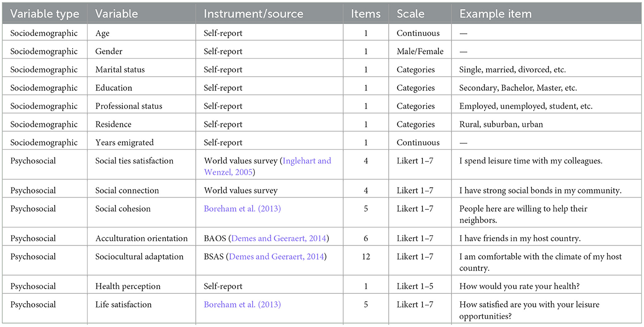Click the Variable type column header
The width and height of the screenshot is (644, 327).
(x=44, y=14)
